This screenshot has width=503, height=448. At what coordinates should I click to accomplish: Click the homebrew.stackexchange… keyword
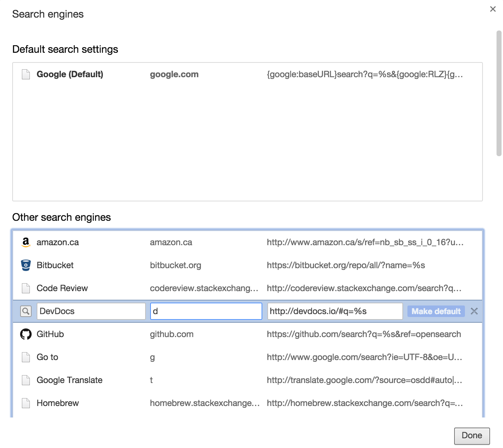tap(205, 403)
